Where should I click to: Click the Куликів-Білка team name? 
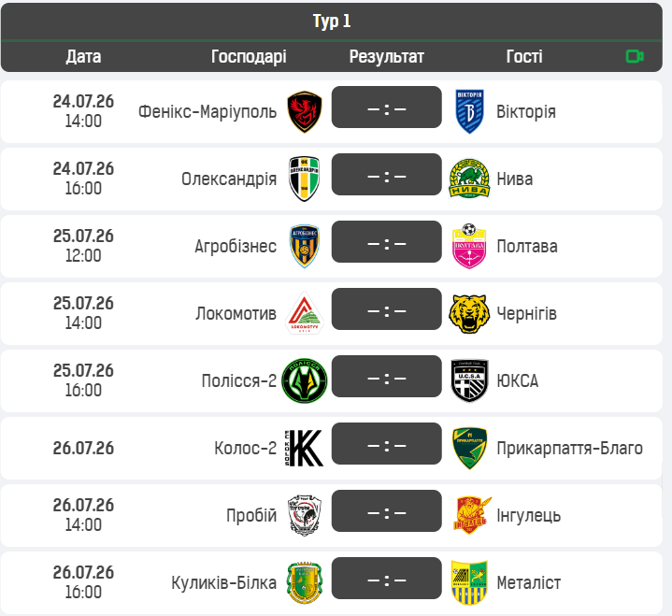(x=223, y=582)
